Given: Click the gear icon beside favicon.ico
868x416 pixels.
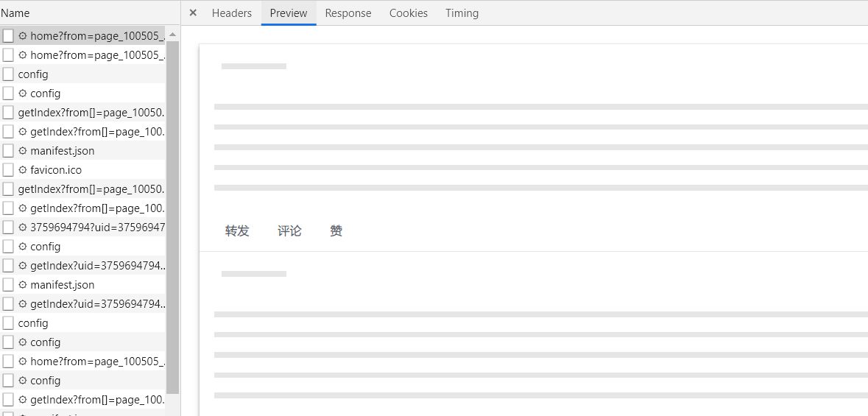Looking at the screenshot, I should (23, 169).
